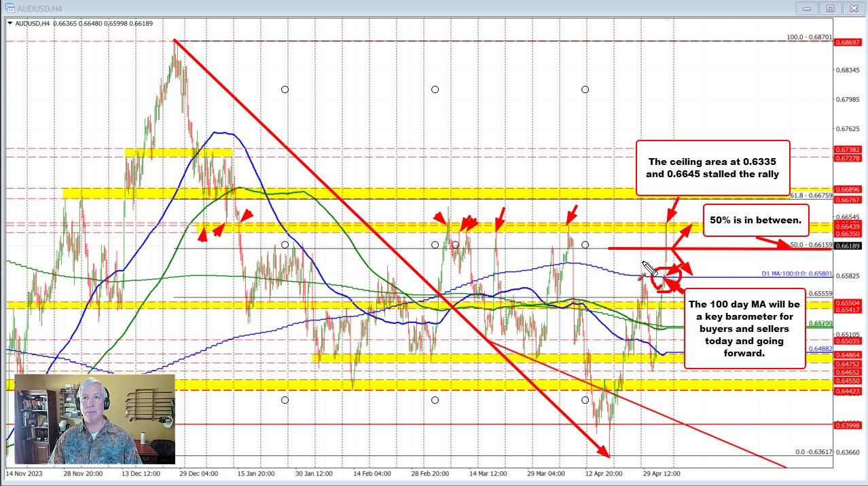Open the chart menu triangle beside AUDUSD,H4
The height and width of the screenshot is (486, 868).
click(x=9, y=22)
